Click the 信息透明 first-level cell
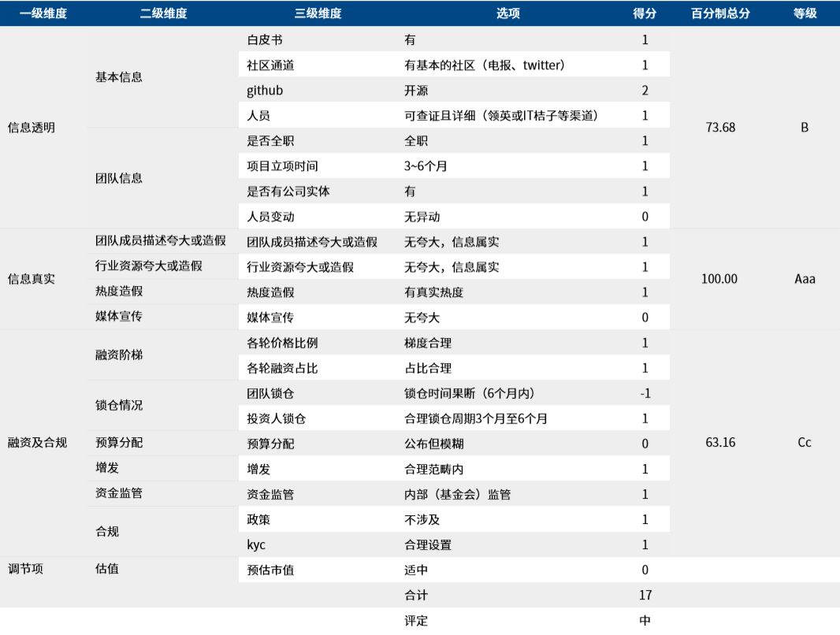Image resolution: width=840 pixels, height=635 pixels. pos(31,128)
